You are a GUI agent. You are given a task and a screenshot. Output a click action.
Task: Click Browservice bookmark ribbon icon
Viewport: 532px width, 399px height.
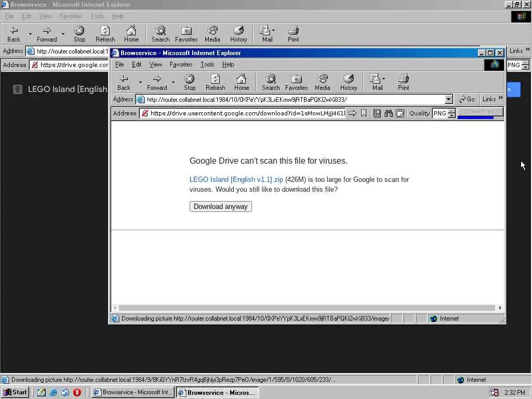pyautogui.click(x=364, y=113)
